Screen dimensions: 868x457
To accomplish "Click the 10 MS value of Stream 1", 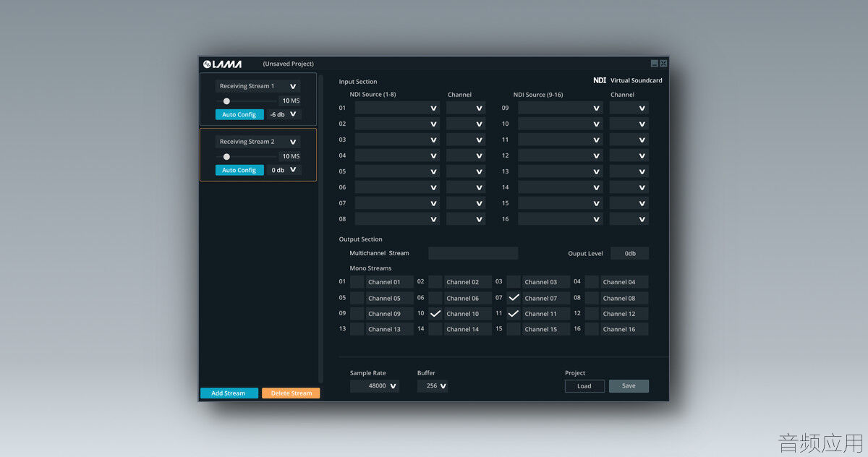I will (x=291, y=101).
